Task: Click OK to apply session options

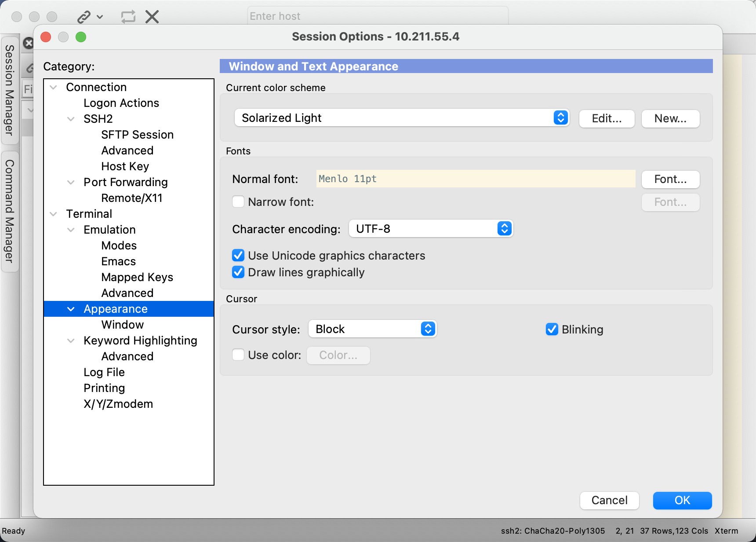Action: point(682,500)
